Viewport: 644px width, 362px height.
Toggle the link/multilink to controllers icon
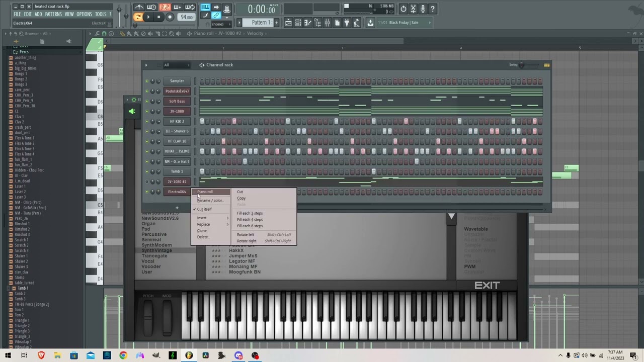pos(216,16)
